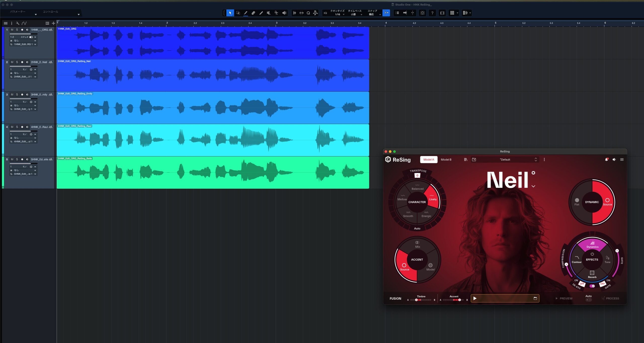644x343 pixels.
Task: Open the video player filmstrip icon
Action: click(x=442, y=13)
